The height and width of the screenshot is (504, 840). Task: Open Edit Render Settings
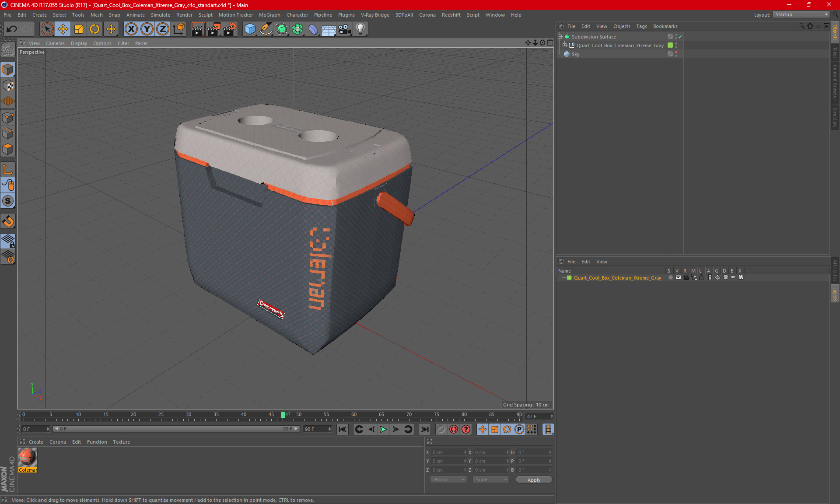coord(230,29)
